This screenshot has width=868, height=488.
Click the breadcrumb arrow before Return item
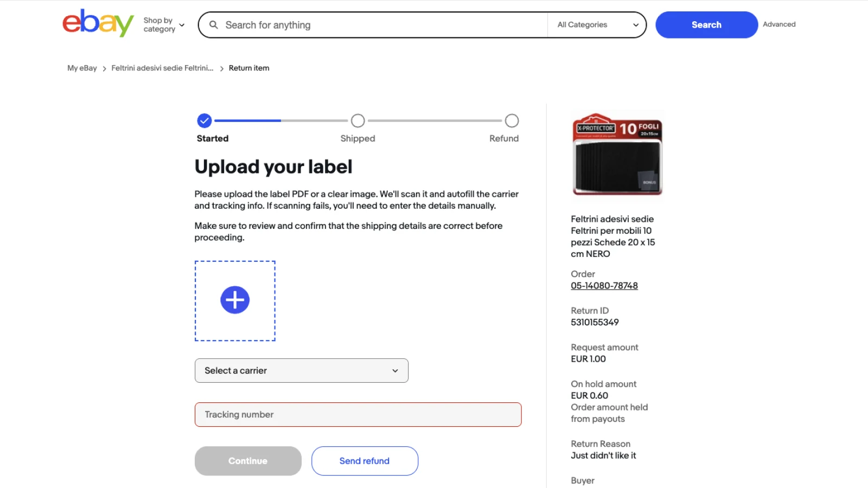(221, 69)
